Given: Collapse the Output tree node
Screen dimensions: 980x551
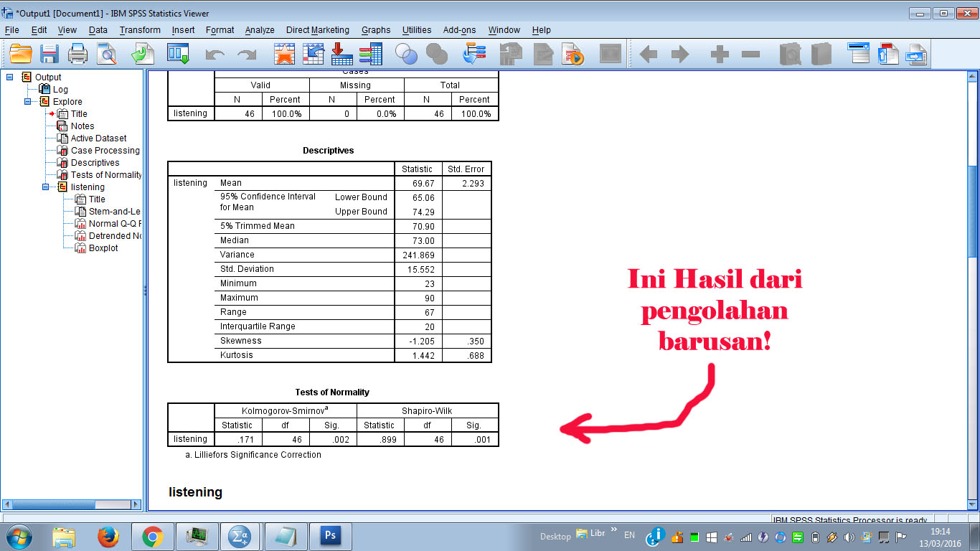Looking at the screenshot, I should click(x=9, y=77).
